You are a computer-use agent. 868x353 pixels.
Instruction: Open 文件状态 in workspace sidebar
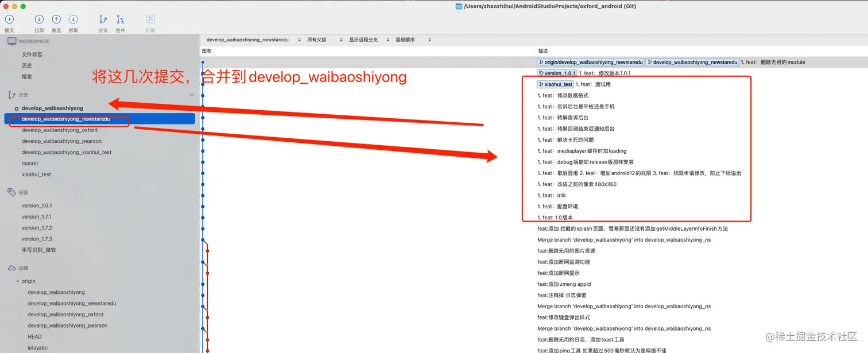pos(32,55)
